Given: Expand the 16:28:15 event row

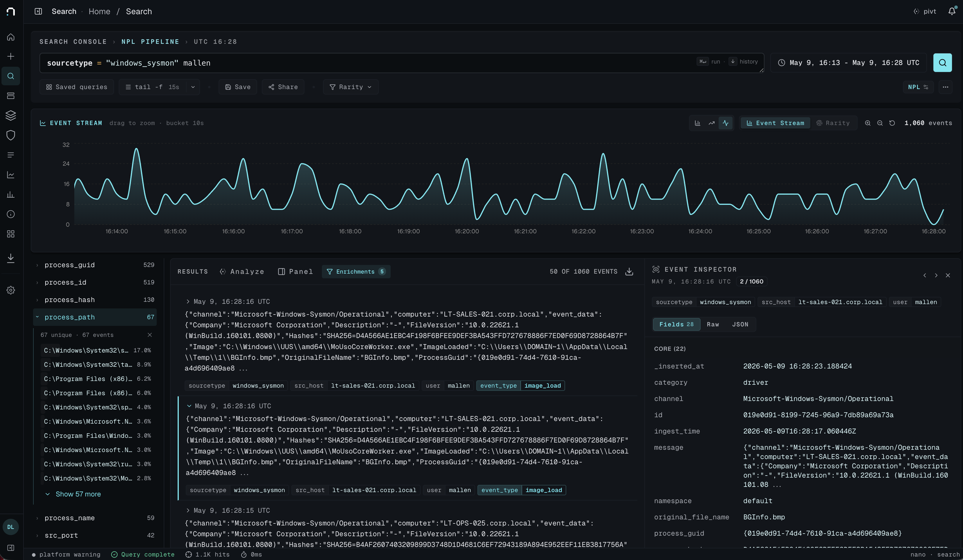Looking at the screenshot, I should coord(187,510).
